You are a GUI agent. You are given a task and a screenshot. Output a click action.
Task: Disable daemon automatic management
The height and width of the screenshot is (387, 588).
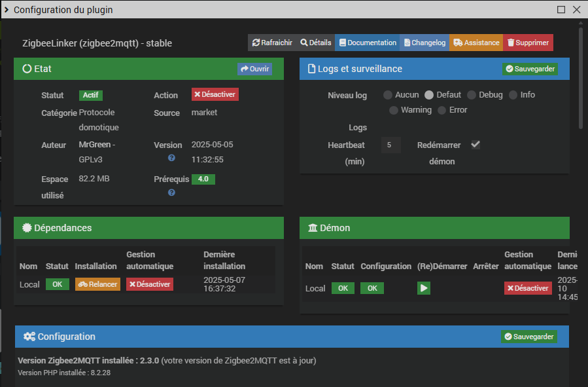click(528, 288)
